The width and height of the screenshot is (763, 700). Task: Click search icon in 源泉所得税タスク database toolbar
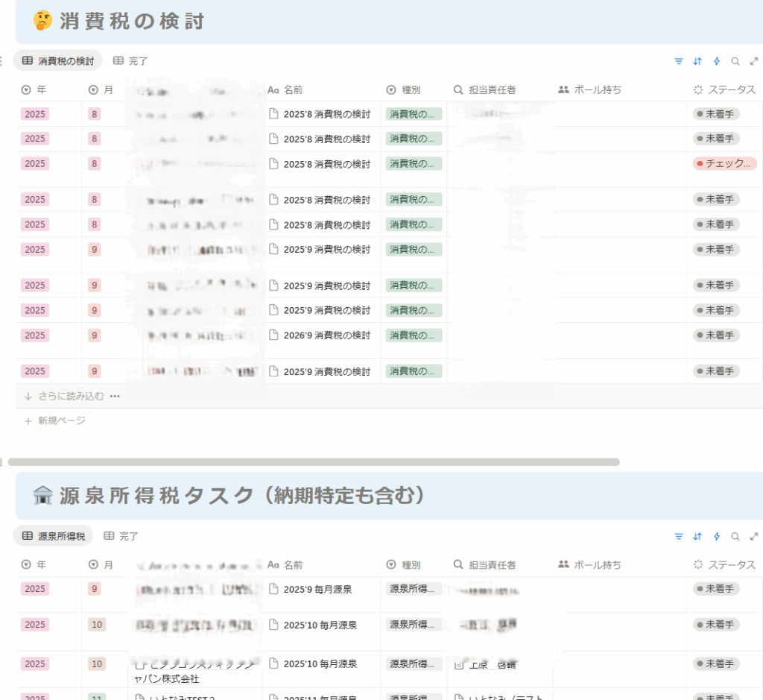735,536
